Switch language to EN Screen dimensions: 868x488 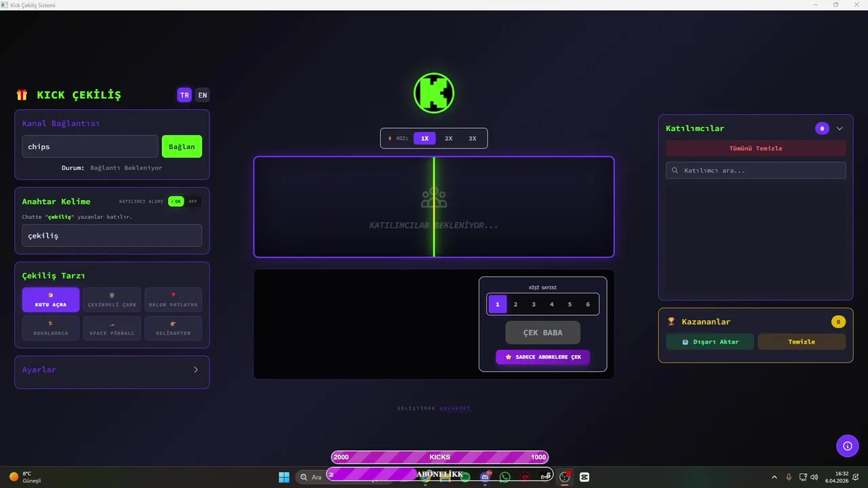pos(203,95)
